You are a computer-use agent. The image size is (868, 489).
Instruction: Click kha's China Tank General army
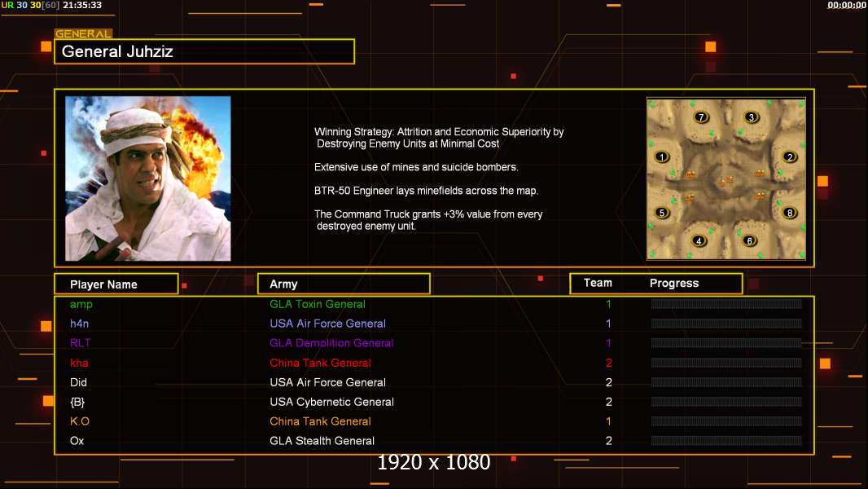(321, 363)
